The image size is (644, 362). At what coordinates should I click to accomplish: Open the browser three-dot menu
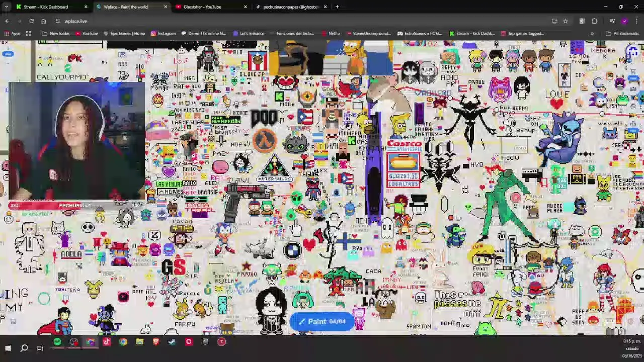[x=636, y=21]
